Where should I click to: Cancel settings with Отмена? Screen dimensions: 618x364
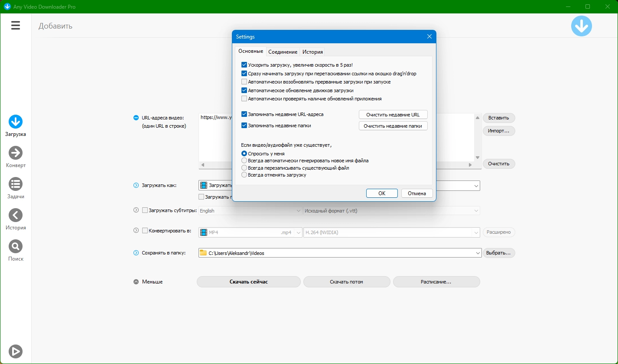pyautogui.click(x=417, y=193)
